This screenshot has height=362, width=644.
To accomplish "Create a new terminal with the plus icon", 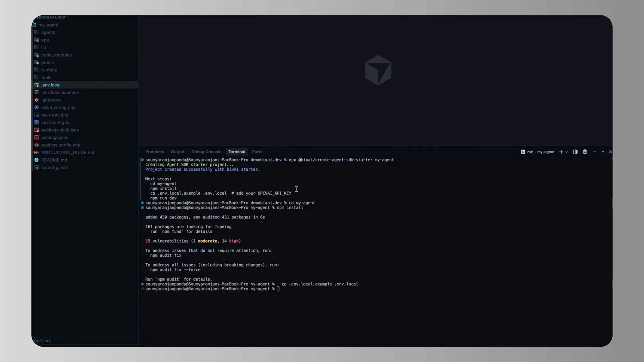I will tap(562, 152).
